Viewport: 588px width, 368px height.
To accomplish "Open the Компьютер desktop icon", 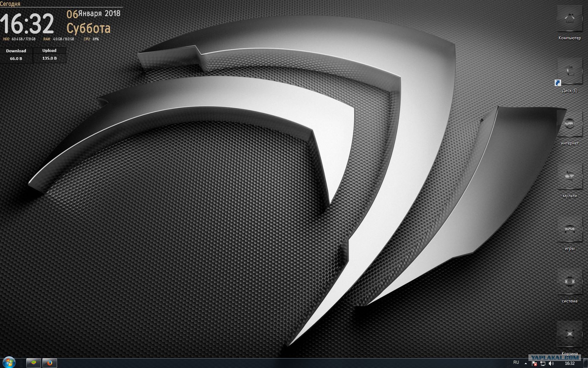I will (x=569, y=18).
